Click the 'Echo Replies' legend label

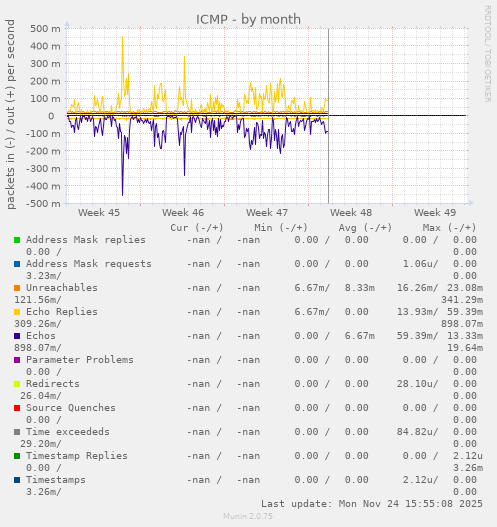coord(62,312)
